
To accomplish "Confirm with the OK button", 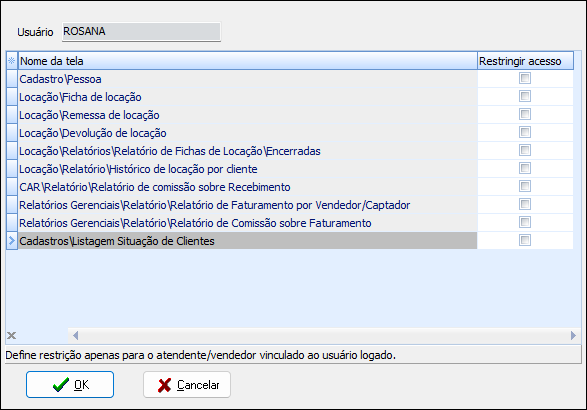I will point(70,385).
